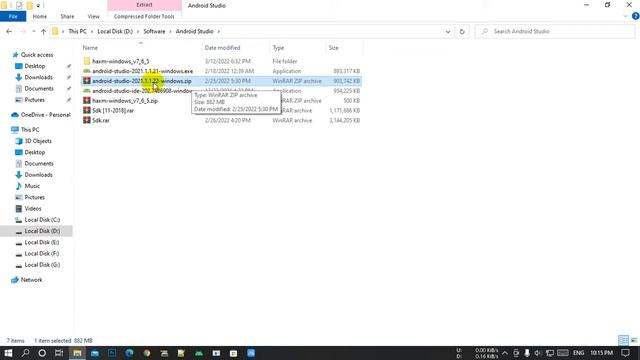Go back with the Back arrow
The image size is (640, 360).
[x=9, y=31]
